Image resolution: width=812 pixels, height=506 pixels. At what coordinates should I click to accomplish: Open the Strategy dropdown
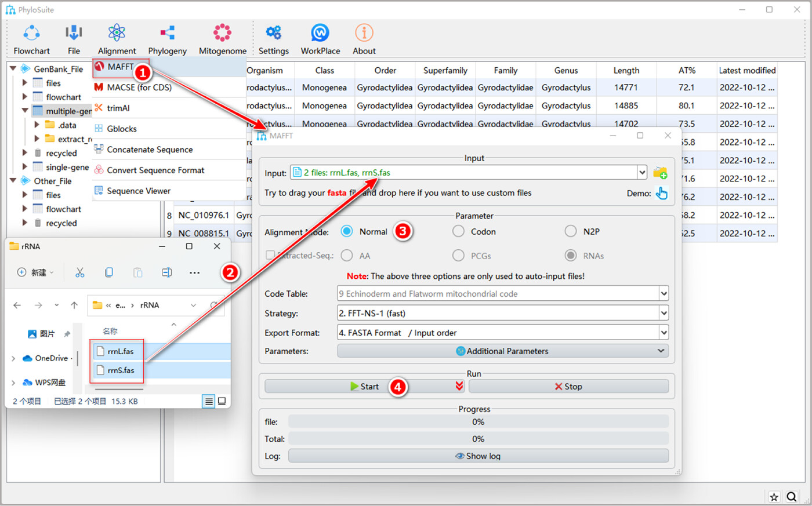(x=664, y=313)
